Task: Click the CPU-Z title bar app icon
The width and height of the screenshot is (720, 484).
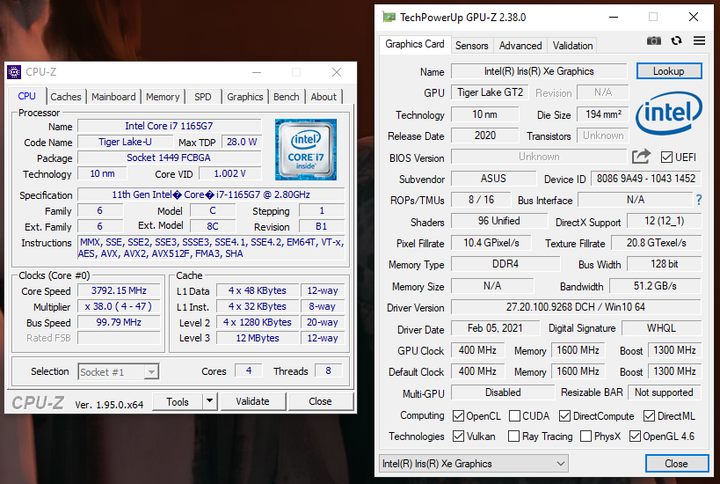Action: [14, 72]
